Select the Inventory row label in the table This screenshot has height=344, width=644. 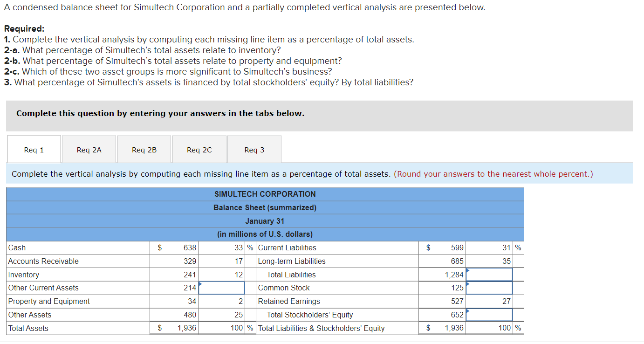24,275
